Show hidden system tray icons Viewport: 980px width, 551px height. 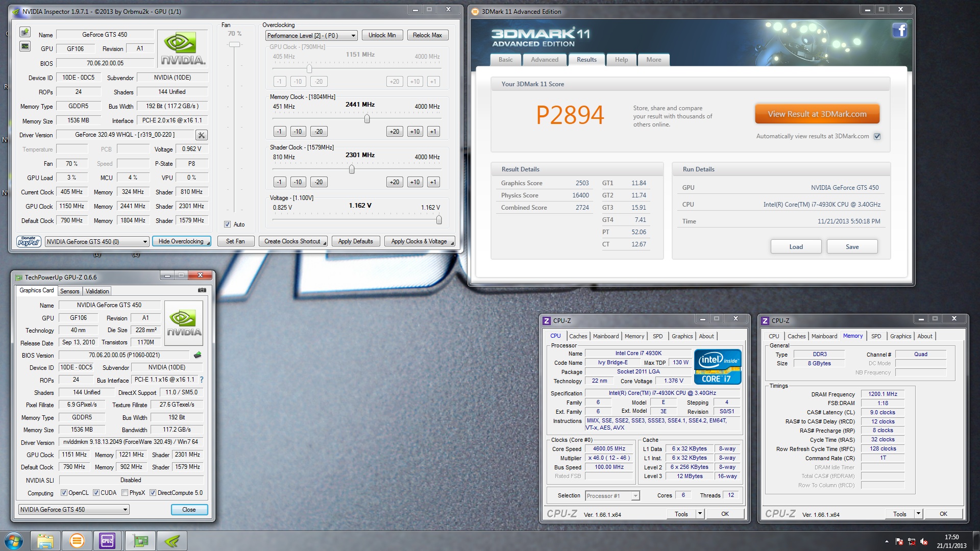[x=886, y=541]
